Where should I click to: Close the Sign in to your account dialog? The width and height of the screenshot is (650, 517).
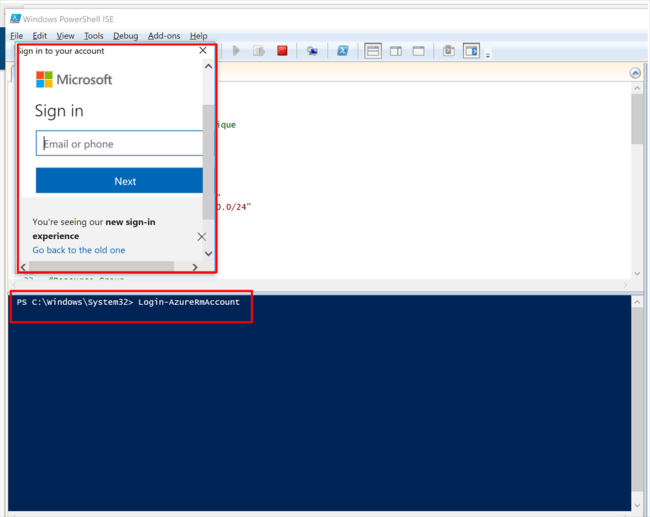pos(203,51)
